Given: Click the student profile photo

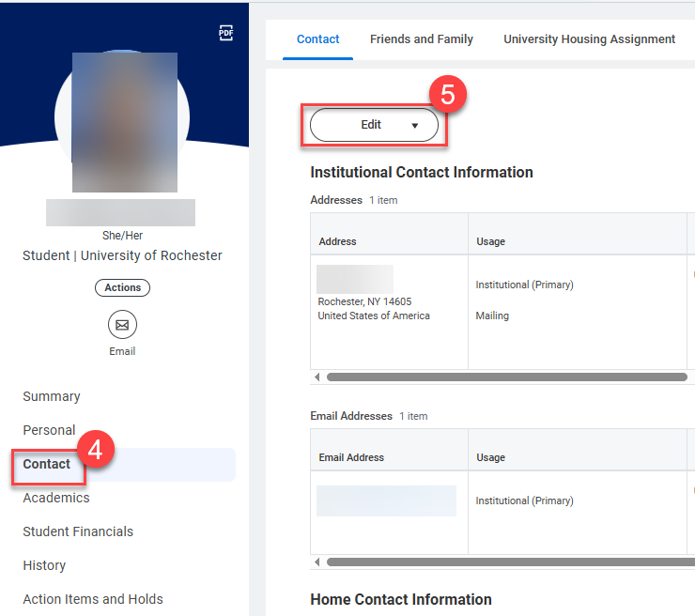Looking at the screenshot, I should pyautogui.click(x=125, y=122).
